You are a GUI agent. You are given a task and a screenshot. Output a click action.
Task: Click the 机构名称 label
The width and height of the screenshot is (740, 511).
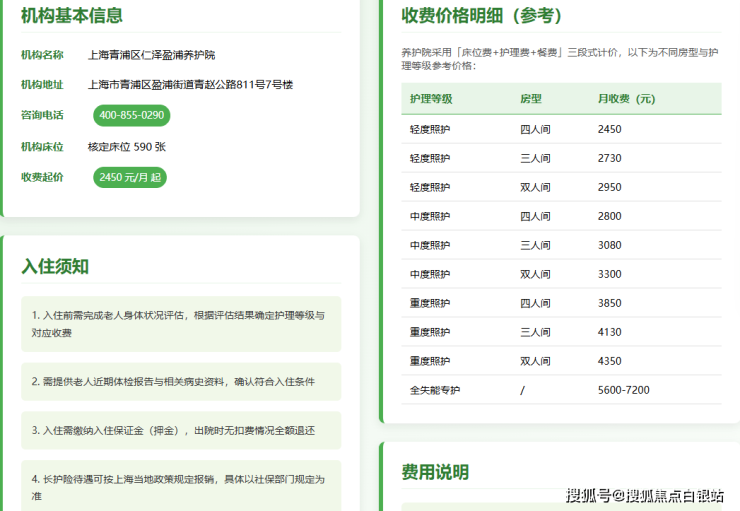point(42,55)
